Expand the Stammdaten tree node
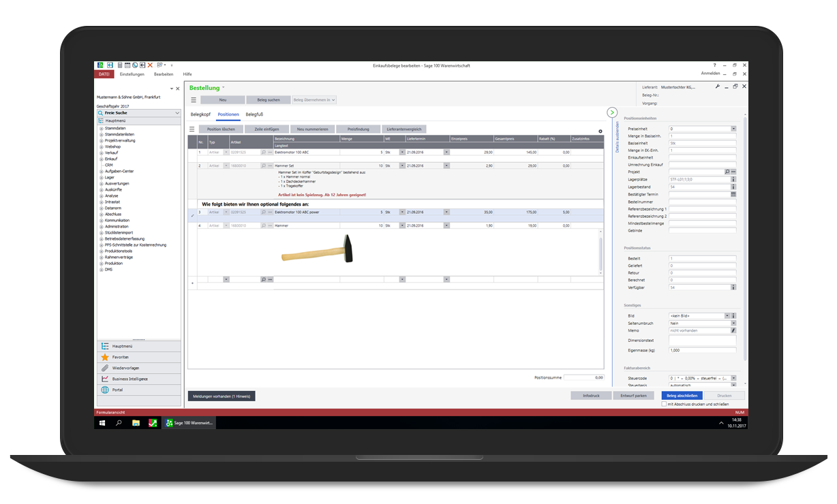This screenshot has width=837, height=504. point(101,128)
